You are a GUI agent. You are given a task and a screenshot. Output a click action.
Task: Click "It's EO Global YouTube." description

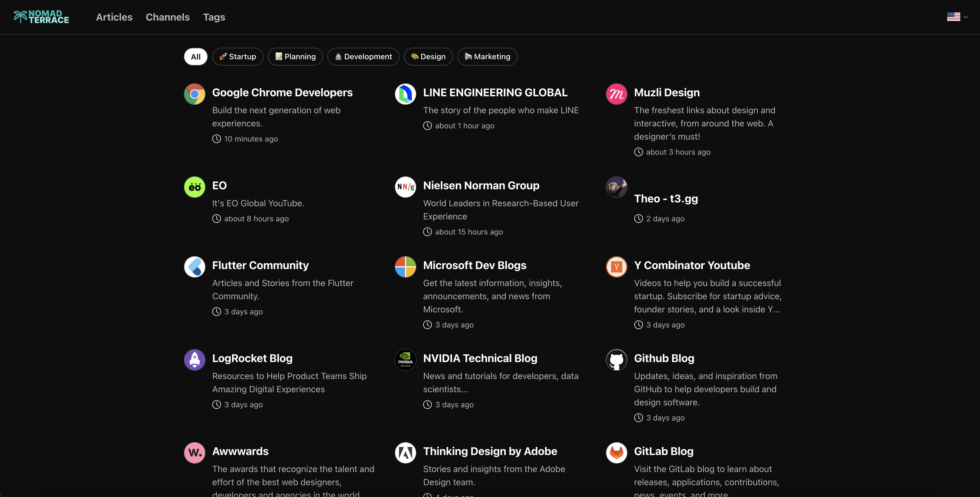258,203
